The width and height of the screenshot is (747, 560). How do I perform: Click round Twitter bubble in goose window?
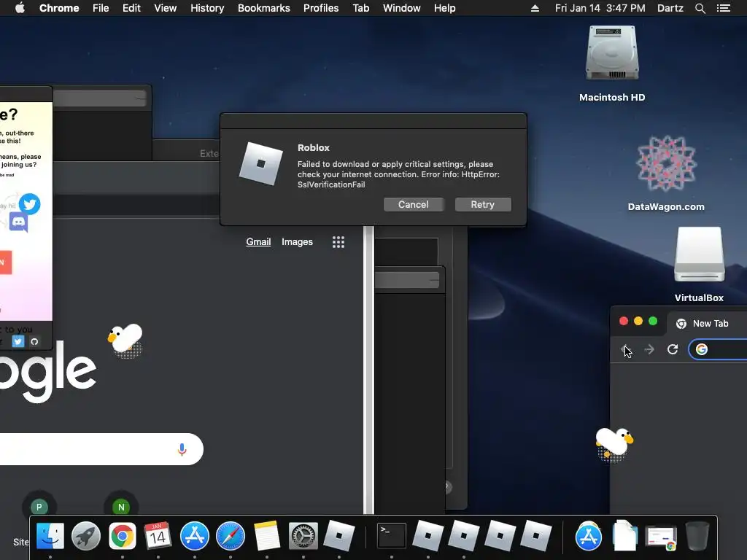click(29, 204)
